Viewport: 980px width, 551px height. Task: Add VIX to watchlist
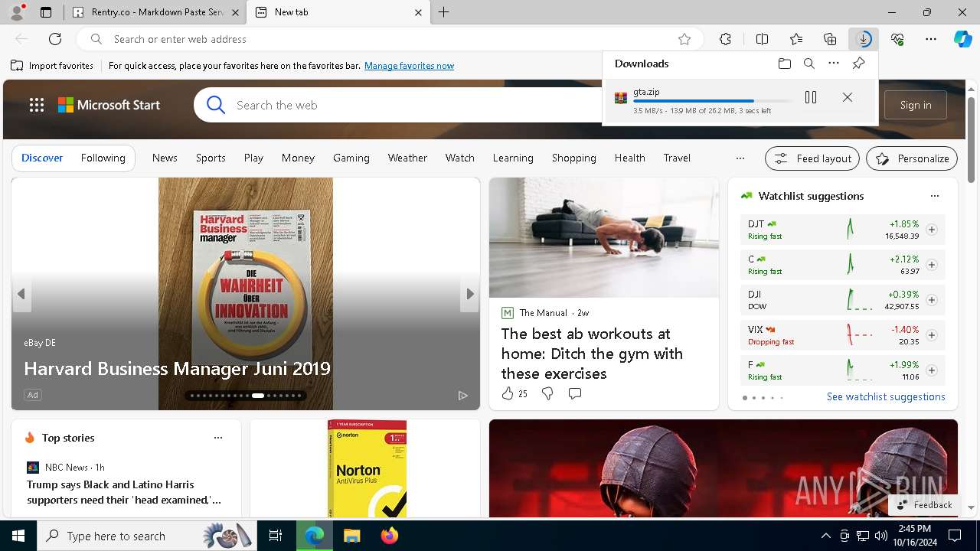pos(932,335)
